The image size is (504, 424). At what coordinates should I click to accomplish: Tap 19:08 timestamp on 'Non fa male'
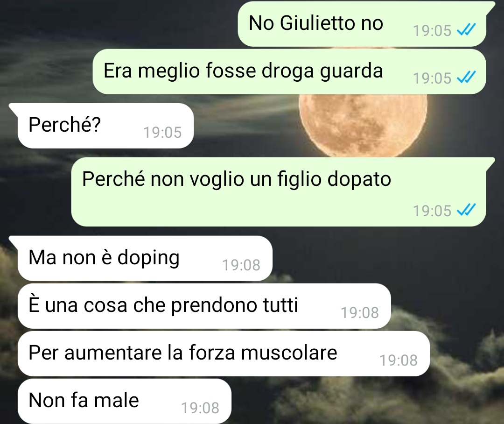click(200, 408)
